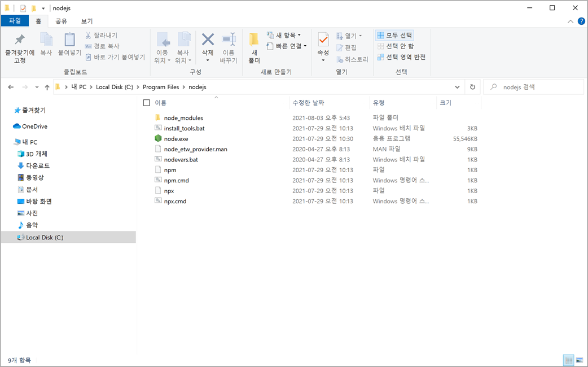Open Pictures (사진) in sidebar

(28, 213)
